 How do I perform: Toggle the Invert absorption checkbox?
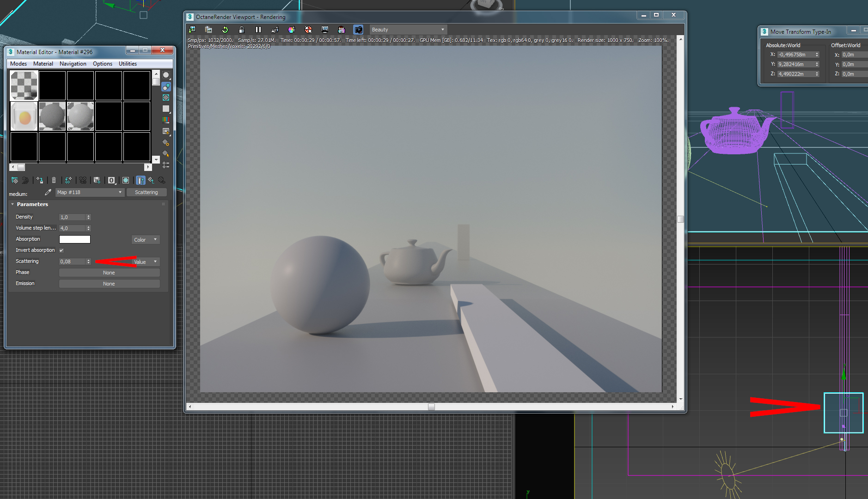pyautogui.click(x=61, y=250)
